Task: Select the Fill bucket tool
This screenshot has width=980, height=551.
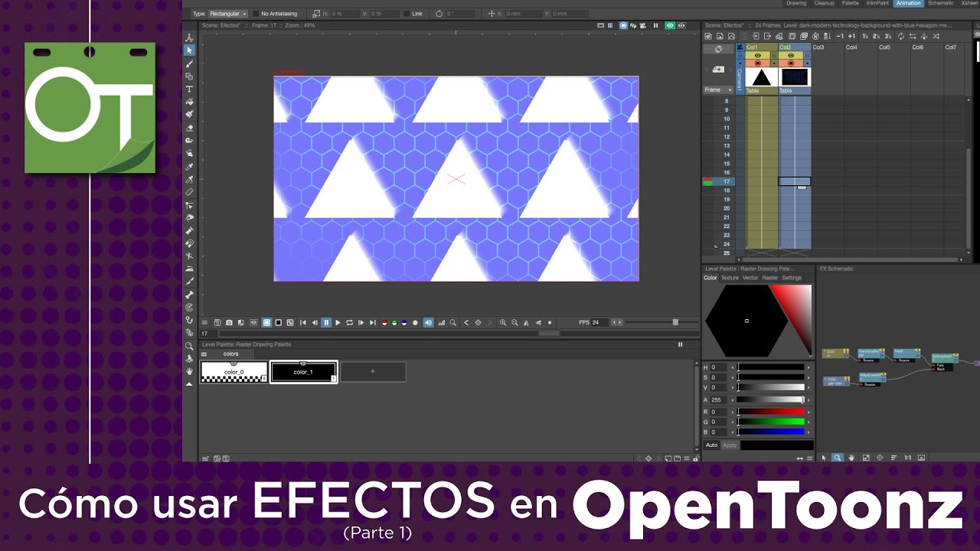Action: [x=189, y=101]
